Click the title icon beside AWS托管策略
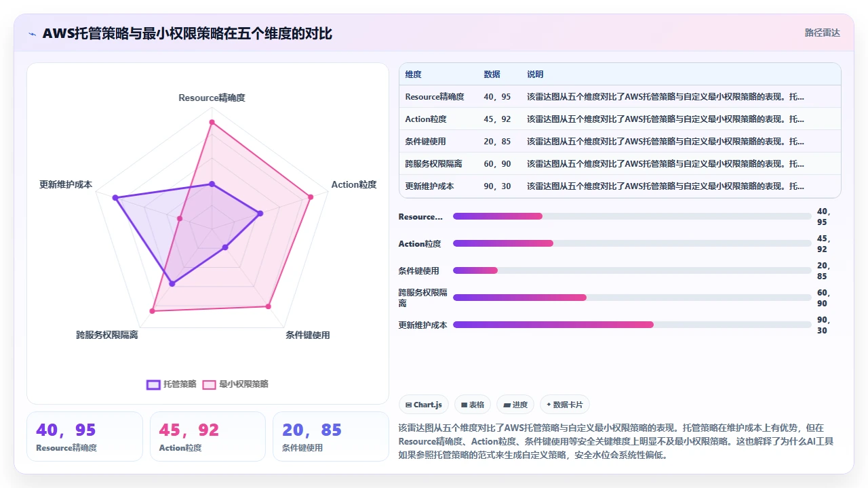868x488 pixels. [x=32, y=34]
